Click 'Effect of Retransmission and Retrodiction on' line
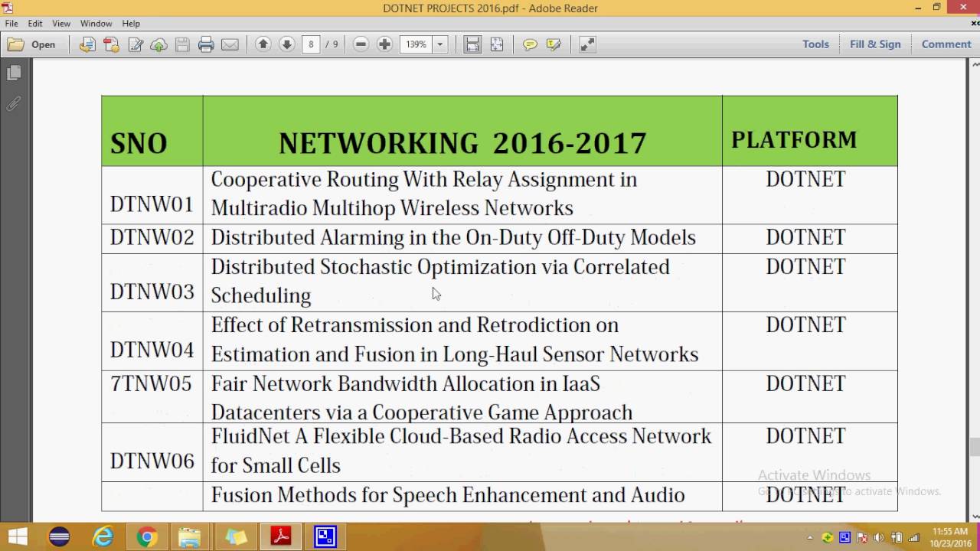This screenshot has height=551, width=980. [x=415, y=325]
